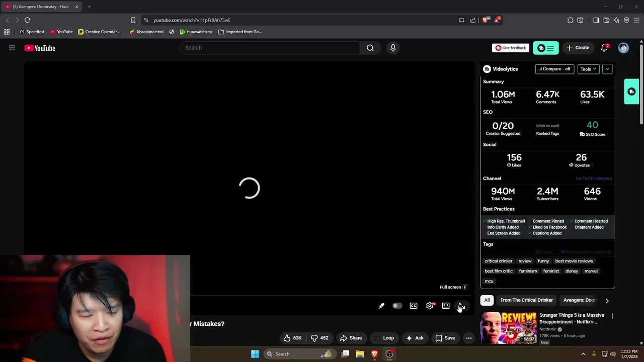Dislike the video showing 452
644x362 pixels.
pyautogui.click(x=320, y=338)
